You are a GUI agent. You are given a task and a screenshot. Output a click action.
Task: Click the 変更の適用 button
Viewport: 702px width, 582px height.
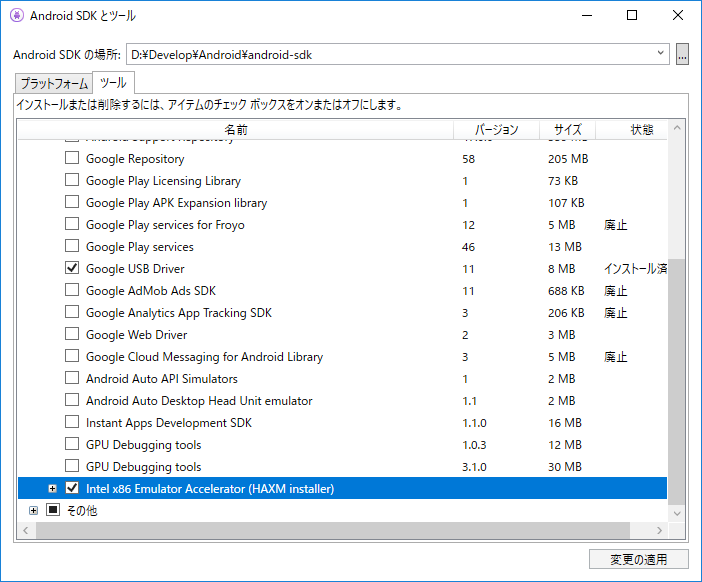(638, 559)
